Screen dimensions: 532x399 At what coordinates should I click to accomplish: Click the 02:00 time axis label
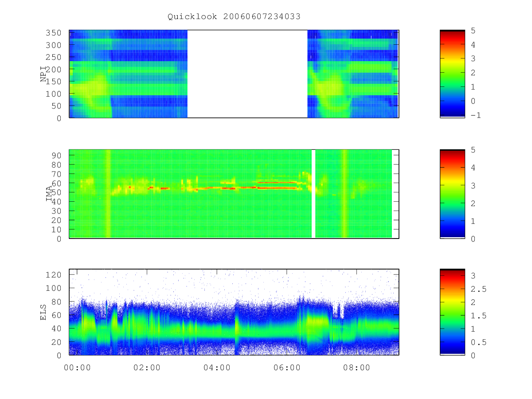[147, 367]
